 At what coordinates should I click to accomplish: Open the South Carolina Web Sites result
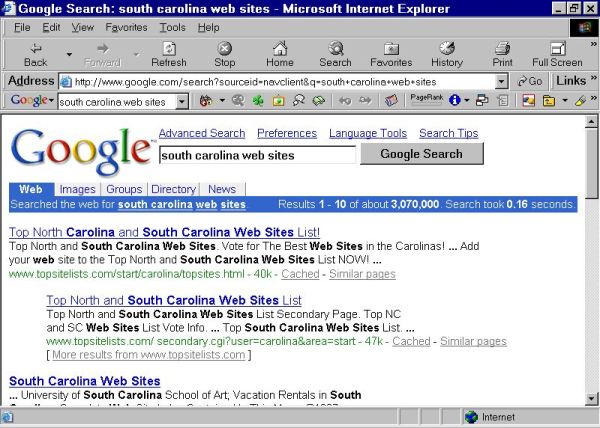pyautogui.click(x=85, y=381)
